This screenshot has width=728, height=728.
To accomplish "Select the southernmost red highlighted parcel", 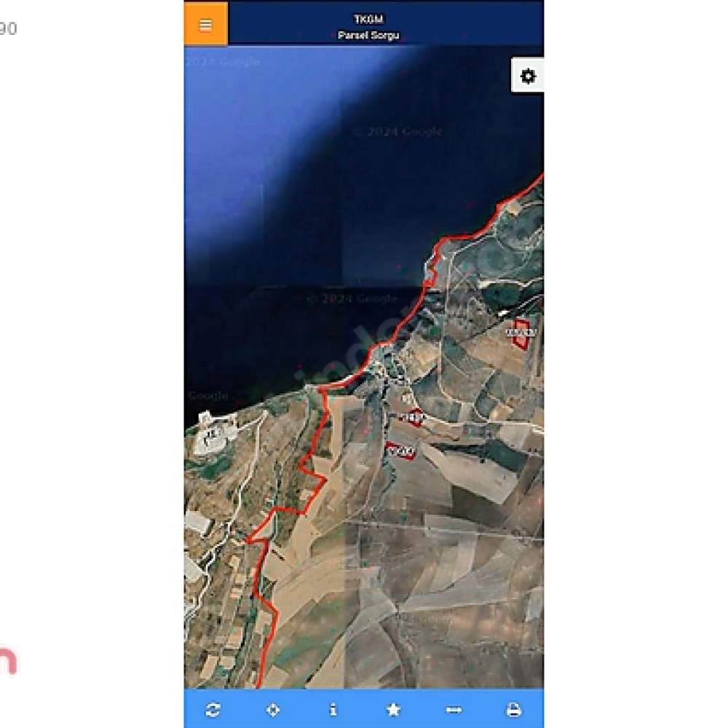I will (400, 451).
